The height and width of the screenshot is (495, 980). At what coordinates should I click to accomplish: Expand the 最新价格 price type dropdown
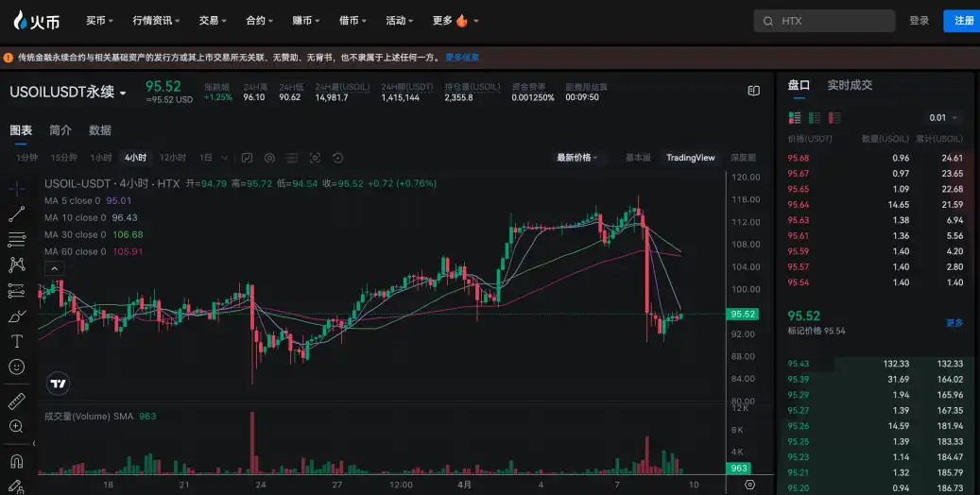[577, 158]
